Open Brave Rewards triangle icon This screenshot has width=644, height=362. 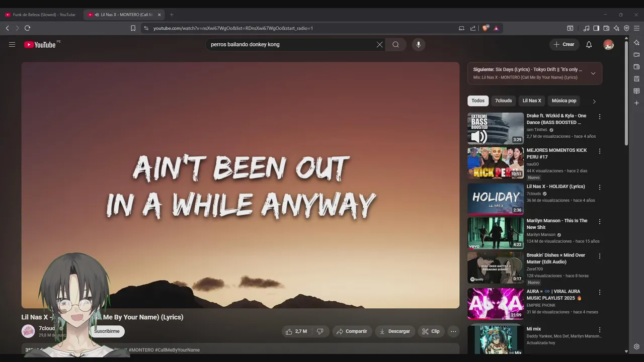[x=496, y=28]
